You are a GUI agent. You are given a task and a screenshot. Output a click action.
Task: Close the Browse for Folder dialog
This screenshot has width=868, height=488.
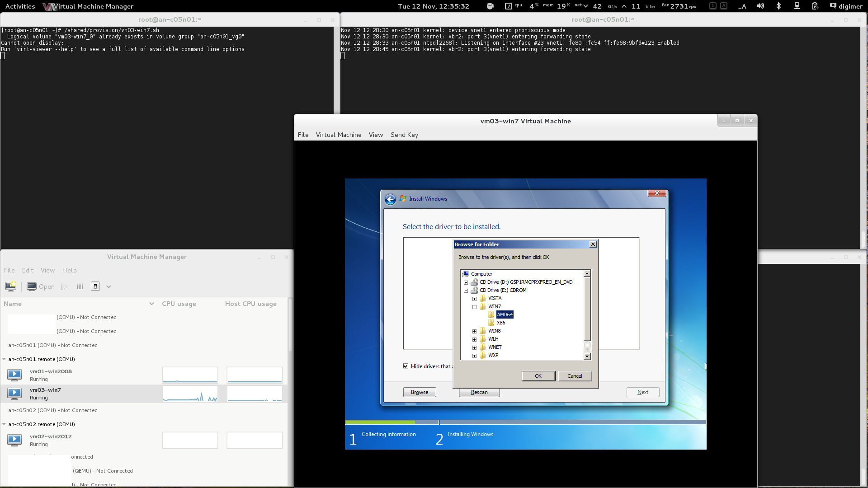pos(593,244)
